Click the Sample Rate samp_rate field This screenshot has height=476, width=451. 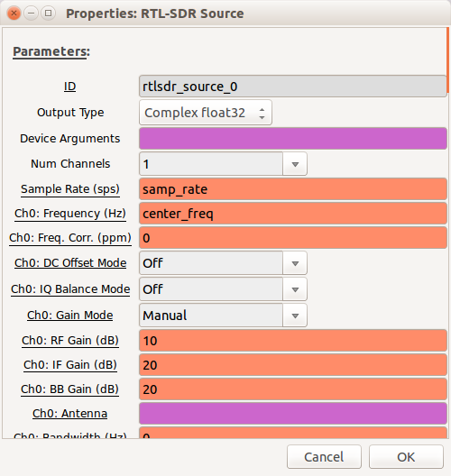click(293, 189)
